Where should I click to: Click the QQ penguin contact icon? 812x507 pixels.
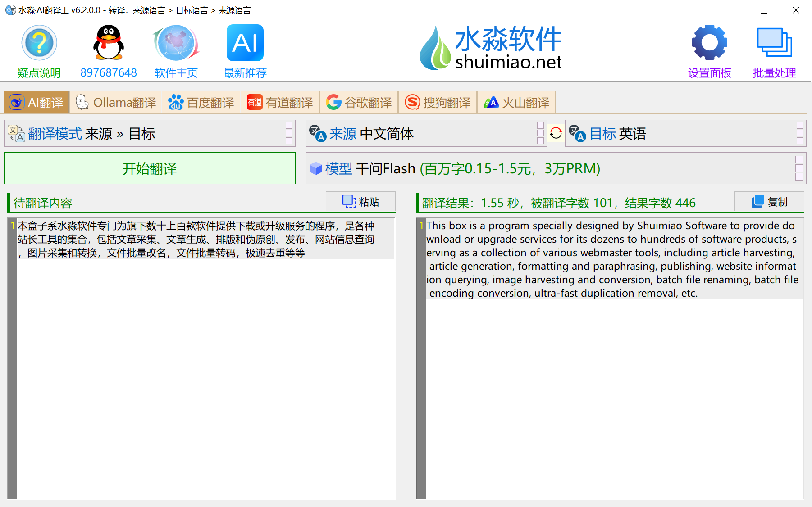108,43
